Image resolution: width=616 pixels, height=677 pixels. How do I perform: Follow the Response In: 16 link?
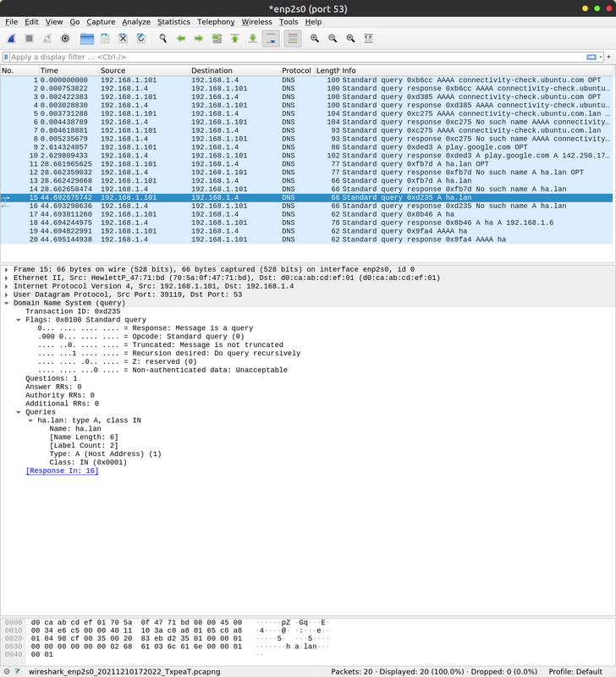[x=62, y=471]
